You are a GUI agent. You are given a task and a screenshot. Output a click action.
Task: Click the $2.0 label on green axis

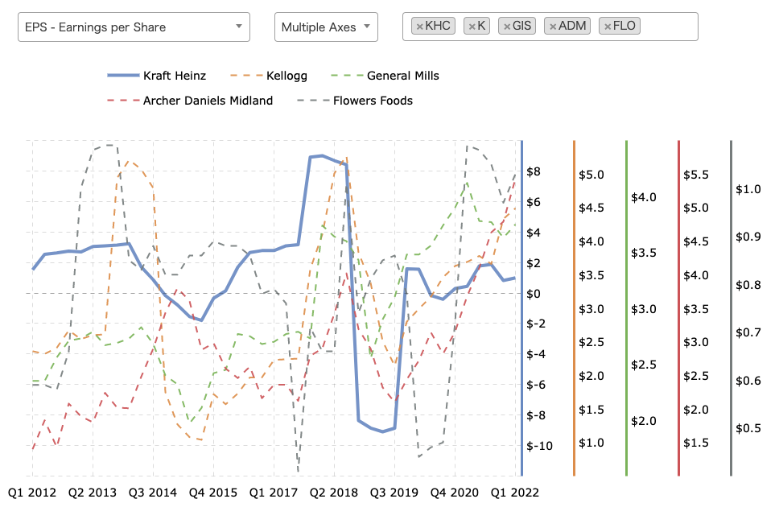644,421
